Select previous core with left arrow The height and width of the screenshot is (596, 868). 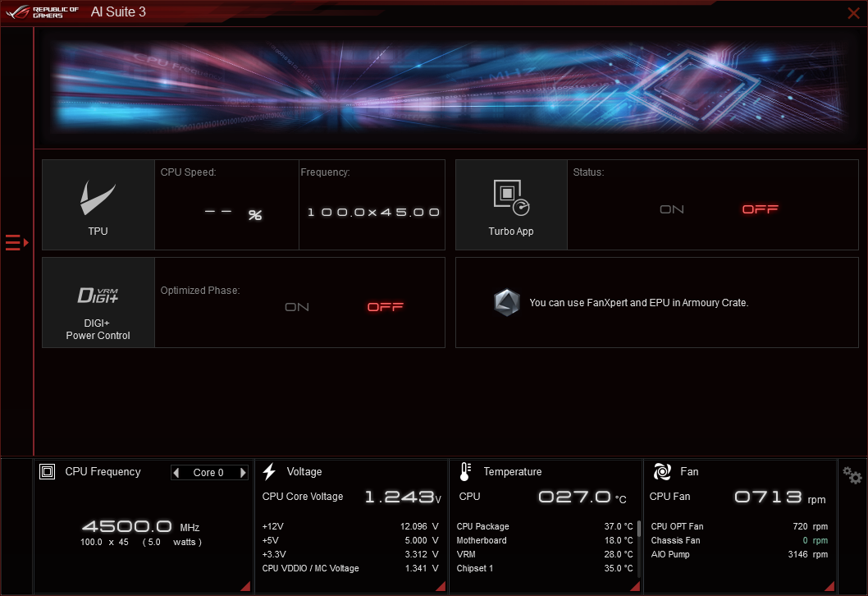pyautogui.click(x=176, y=473)
